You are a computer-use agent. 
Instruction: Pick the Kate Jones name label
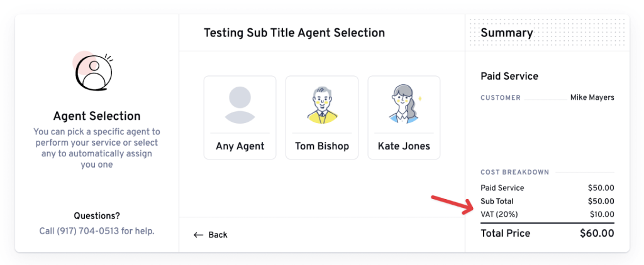(x=404, y=146)
